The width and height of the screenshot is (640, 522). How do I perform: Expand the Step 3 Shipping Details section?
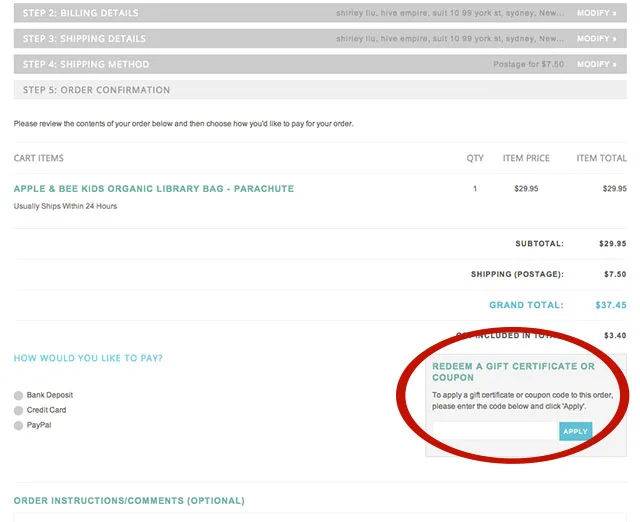point(84,39)
